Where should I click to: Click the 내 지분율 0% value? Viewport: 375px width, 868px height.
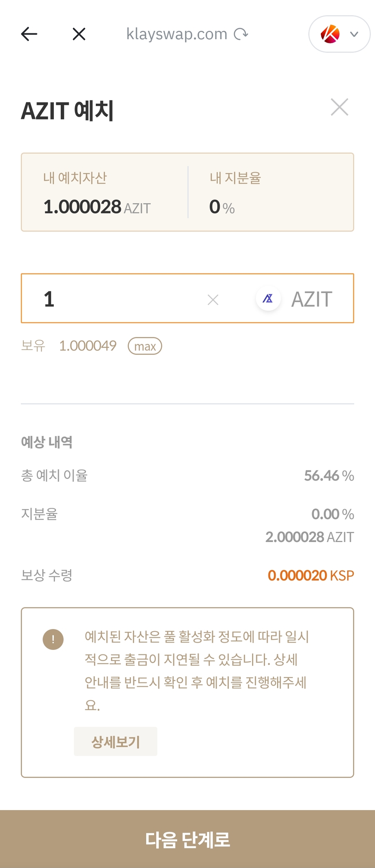coord(222,207)
